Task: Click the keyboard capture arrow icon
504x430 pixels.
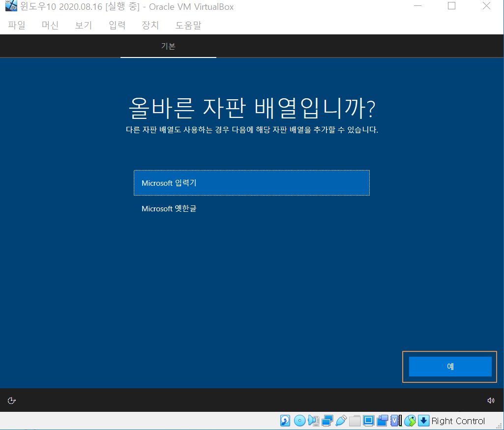Action: [424, 420]
